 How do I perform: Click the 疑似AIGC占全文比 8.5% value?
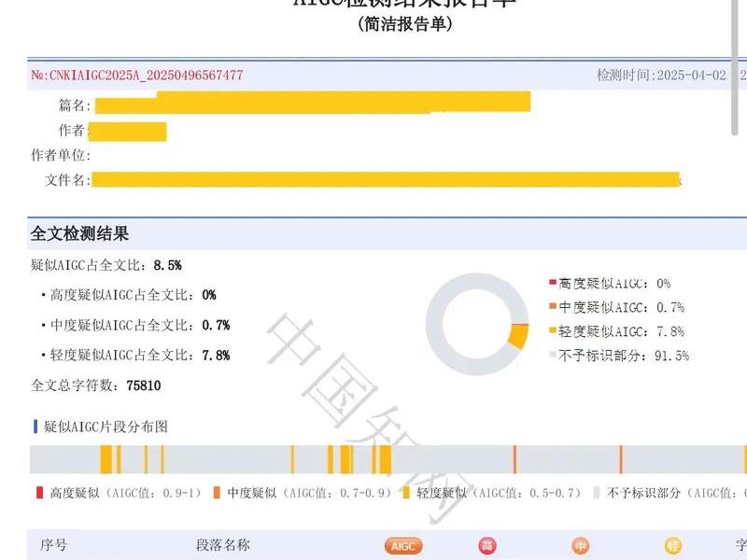coord(168,265)
